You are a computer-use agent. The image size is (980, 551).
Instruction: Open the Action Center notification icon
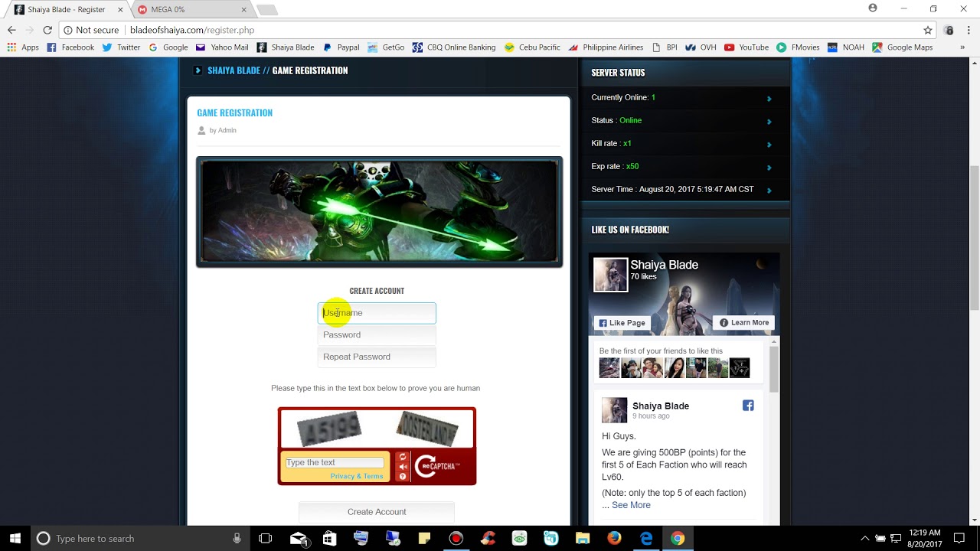tap(959, 538)
